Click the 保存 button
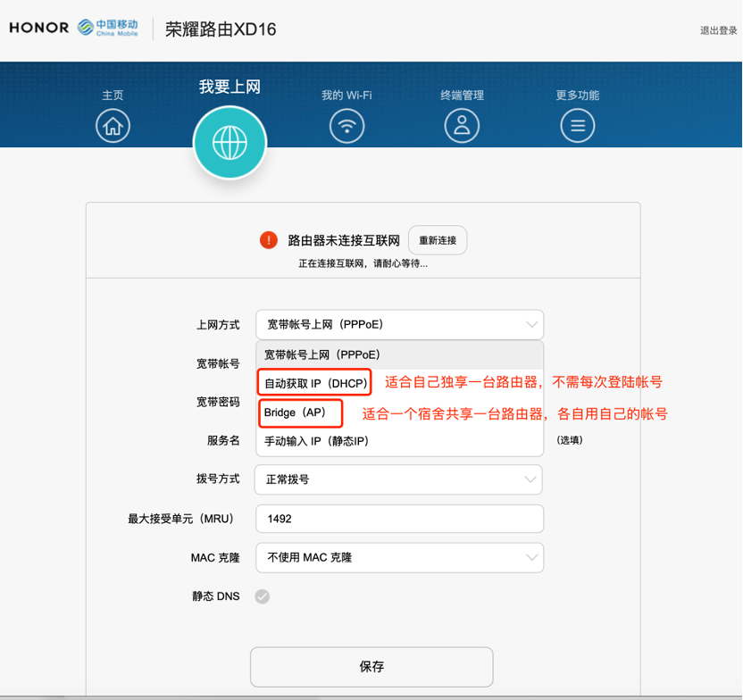Screen dimensions: 743x700 [371, 667]
